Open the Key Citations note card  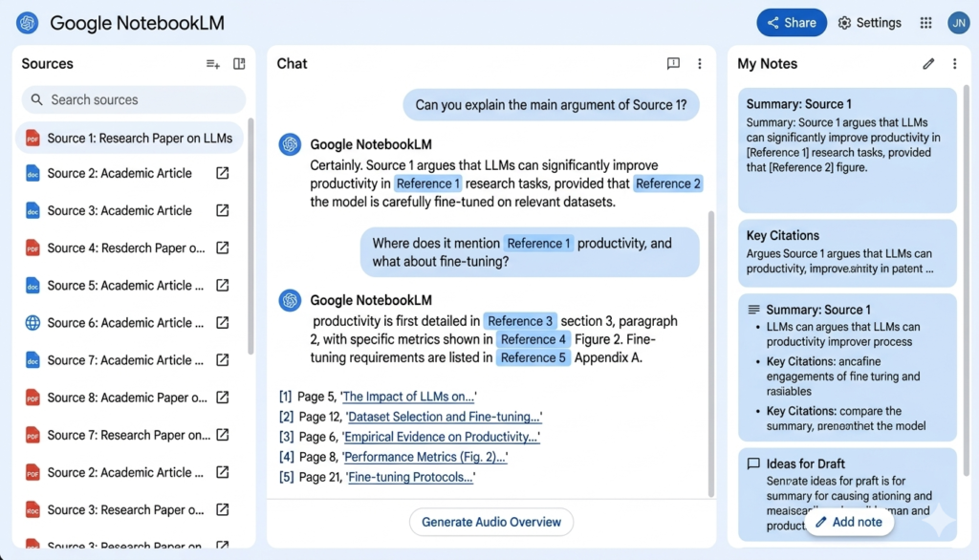coord(847,253)
